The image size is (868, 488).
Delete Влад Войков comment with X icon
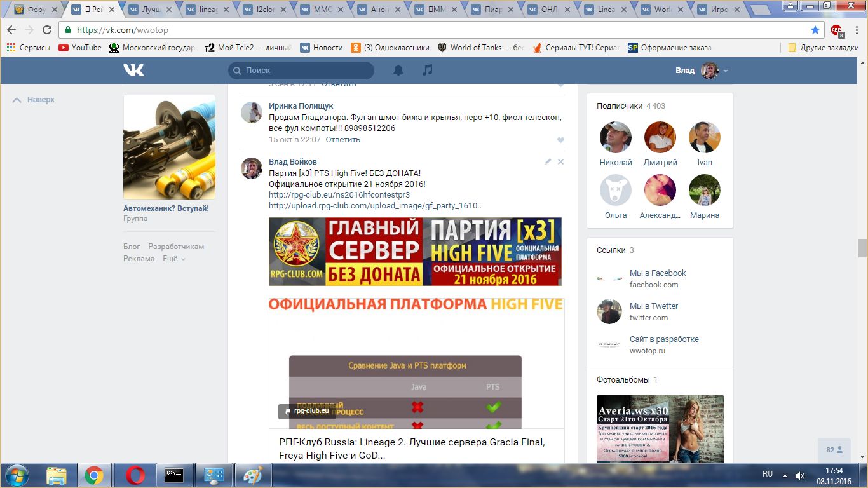(x=560, y=162)
